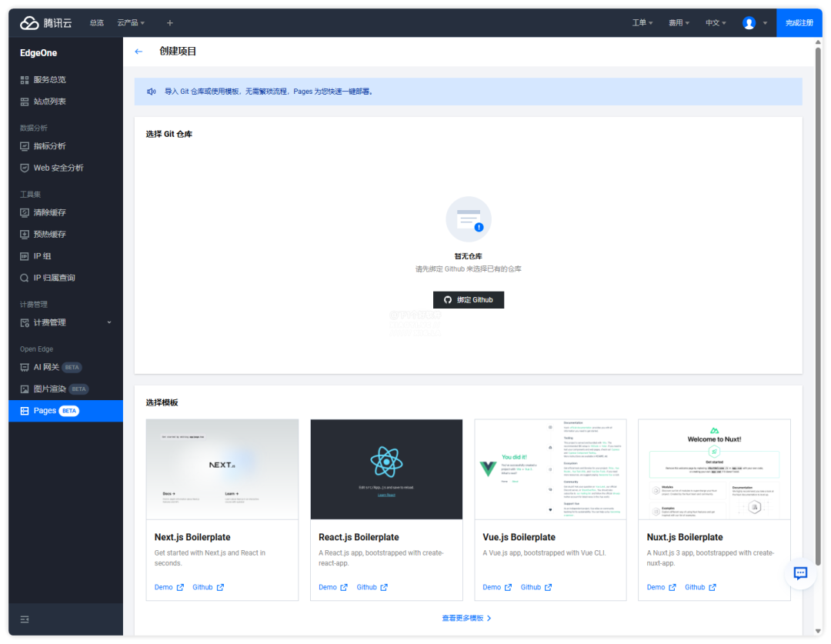
Task: Click the Pages sidebar icon
Action: tap(25, 411)
